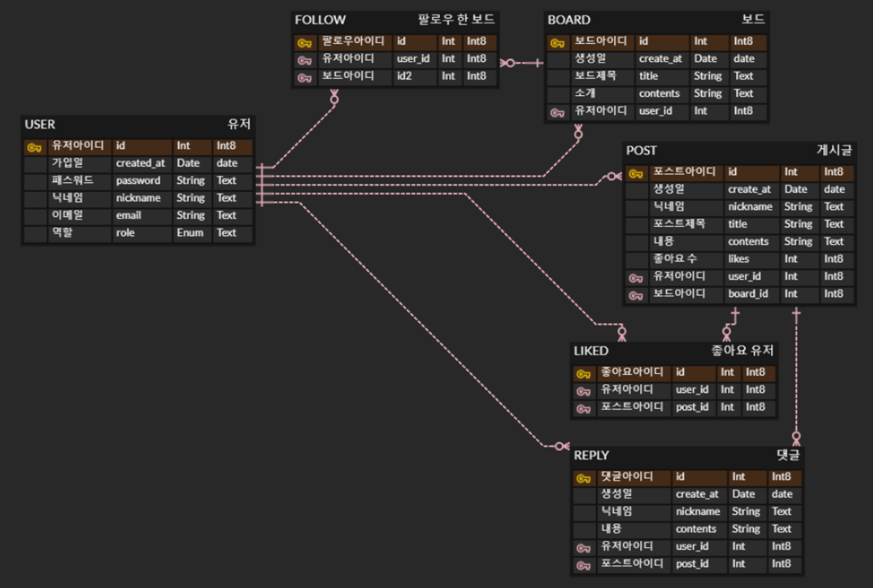Click 가입일 label in USER table
This screenshot has height=588, width=873.
pos(68,163)
